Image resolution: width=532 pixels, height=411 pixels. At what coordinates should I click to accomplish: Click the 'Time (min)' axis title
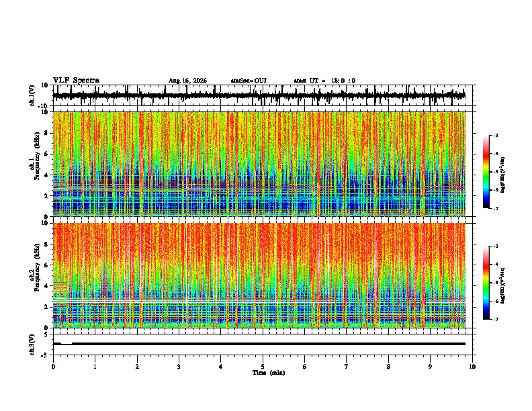coord(269,373)
